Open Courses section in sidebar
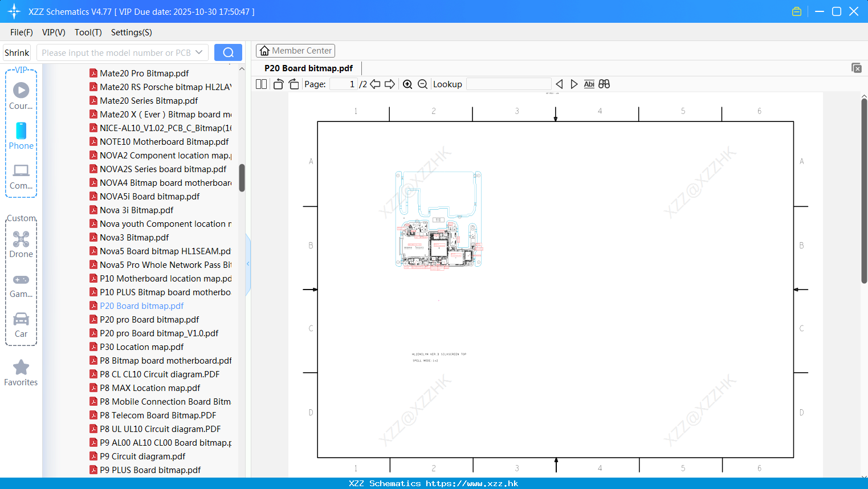Screen dimensions: 868x489 click(x=21, y=96)
